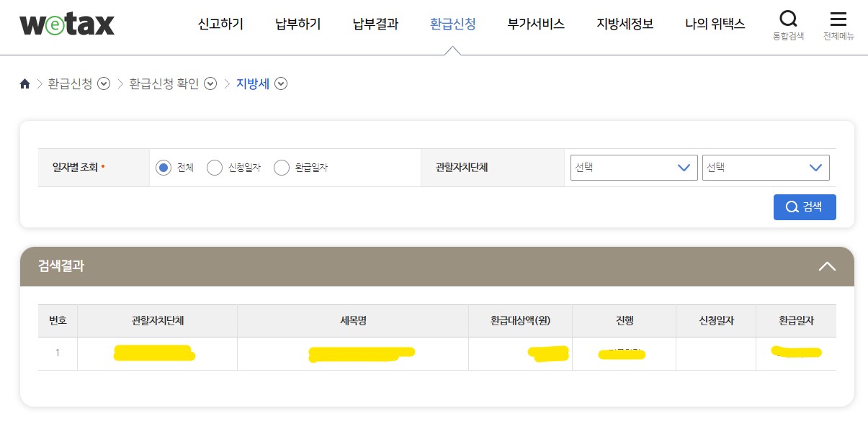Select the 환급일자 radio button
868x426 pixels.
(x=281, y=167)
